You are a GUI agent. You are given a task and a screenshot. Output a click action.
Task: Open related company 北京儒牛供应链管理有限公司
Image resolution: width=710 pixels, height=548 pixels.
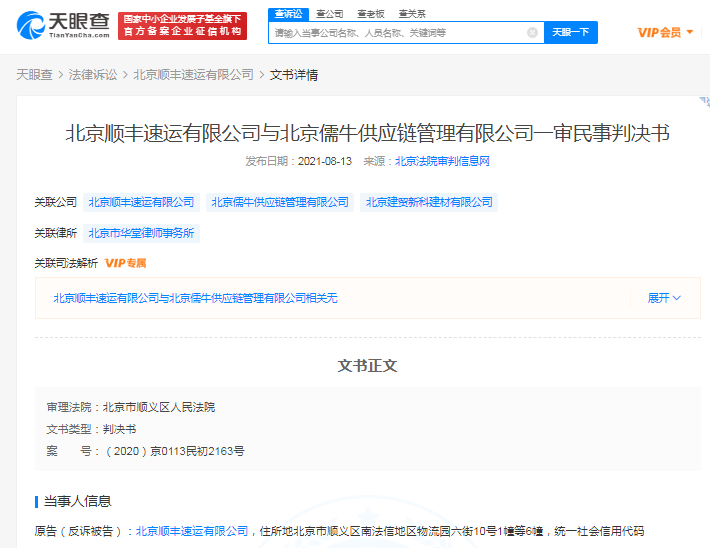click(280, 202)
